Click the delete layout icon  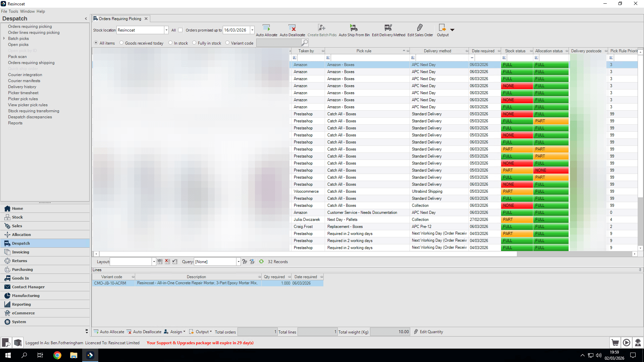coord(167,261)
